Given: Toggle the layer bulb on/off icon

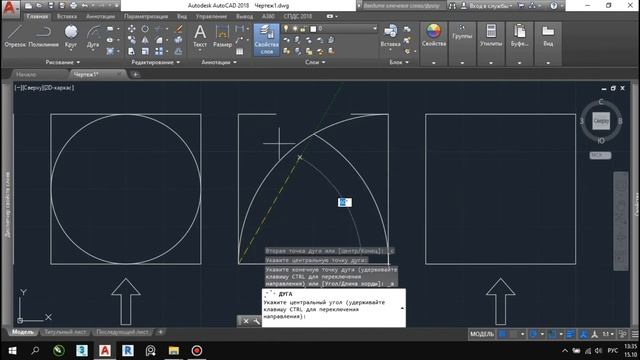Looking at the screenshot, I should coord(286,29).
